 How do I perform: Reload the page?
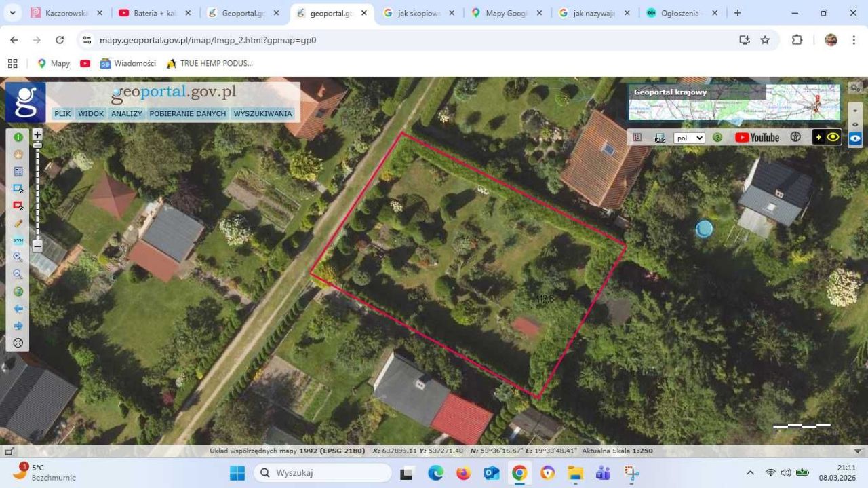click(60, 40)
